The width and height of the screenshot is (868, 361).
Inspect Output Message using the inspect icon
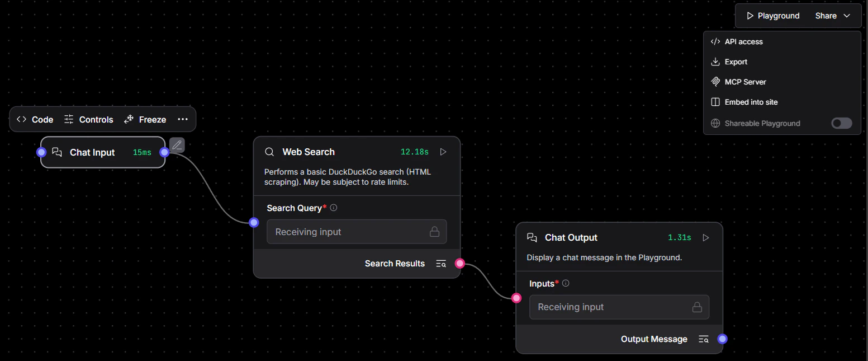tap(703, 339)
